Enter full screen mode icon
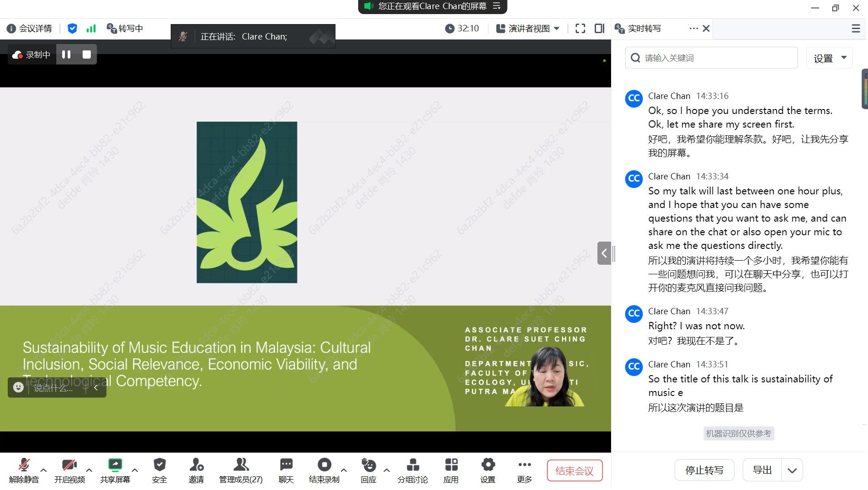The image size is (868, 490). [580, 29]
